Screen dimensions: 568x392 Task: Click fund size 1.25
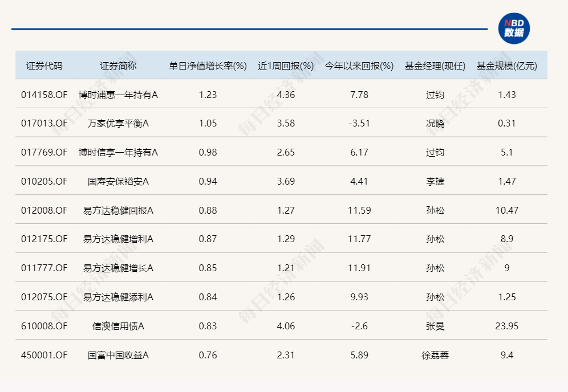click(x=507, y=297)
